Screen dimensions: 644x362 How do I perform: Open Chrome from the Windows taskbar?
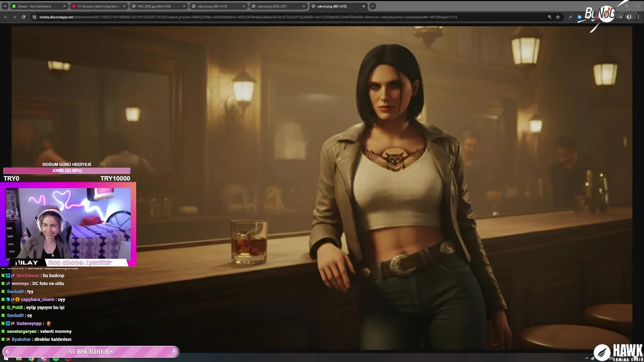(31, 358)
